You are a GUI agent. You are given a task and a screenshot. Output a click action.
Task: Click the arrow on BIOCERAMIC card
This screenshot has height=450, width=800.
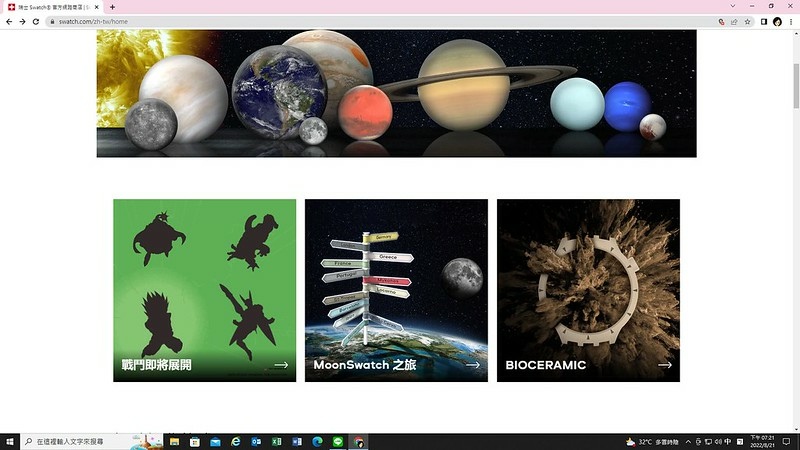pyautogui.click(x=665, y=365)
